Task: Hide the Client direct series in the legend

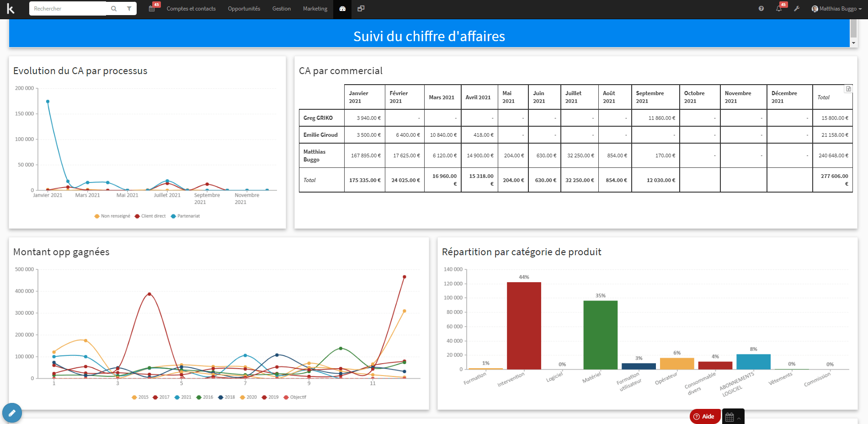Action: (x=150, y=216)
